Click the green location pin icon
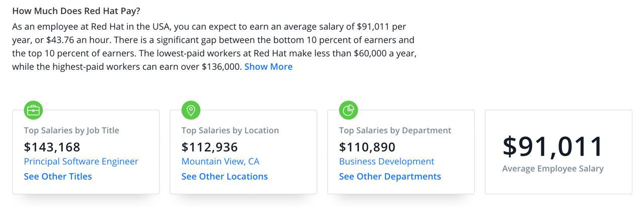Image resolution: width=644 pixels, height=217 pixels. click(191, 110)
